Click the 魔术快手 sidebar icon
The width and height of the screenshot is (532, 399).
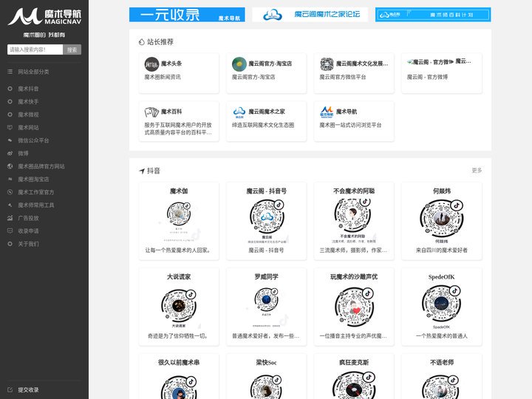click(x=10, y=101)
